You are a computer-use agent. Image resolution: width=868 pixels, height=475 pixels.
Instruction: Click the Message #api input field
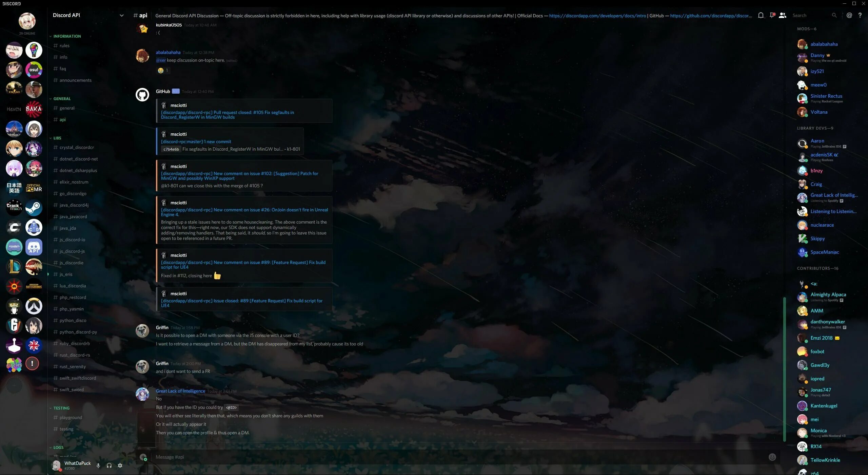456,457
